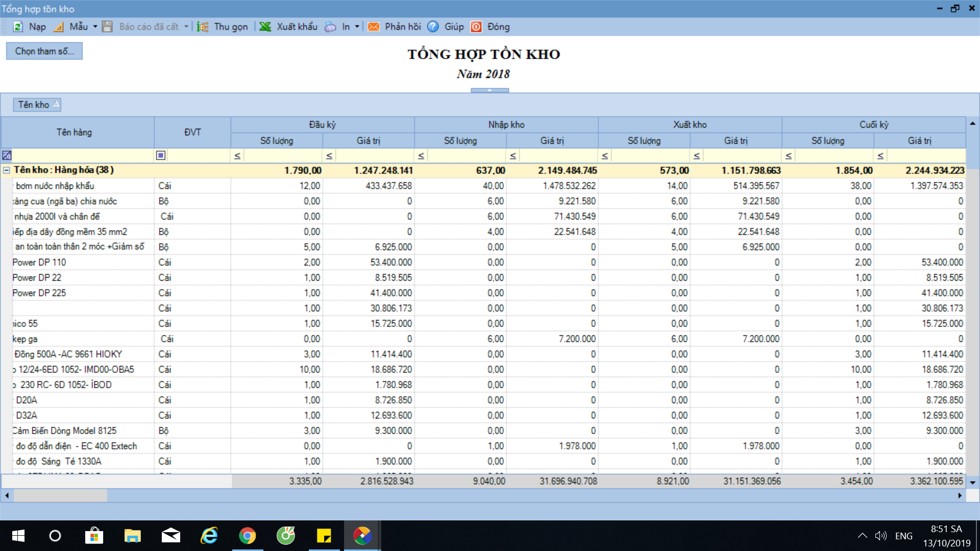
Task: Click the Thu gọn toolbar label
Action: (231, 27)
